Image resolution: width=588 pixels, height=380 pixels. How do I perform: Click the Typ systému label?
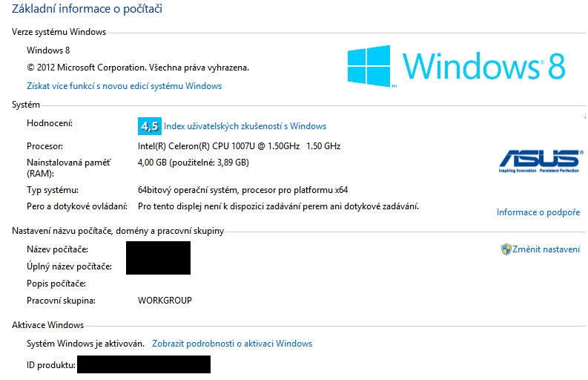point(53,190)
